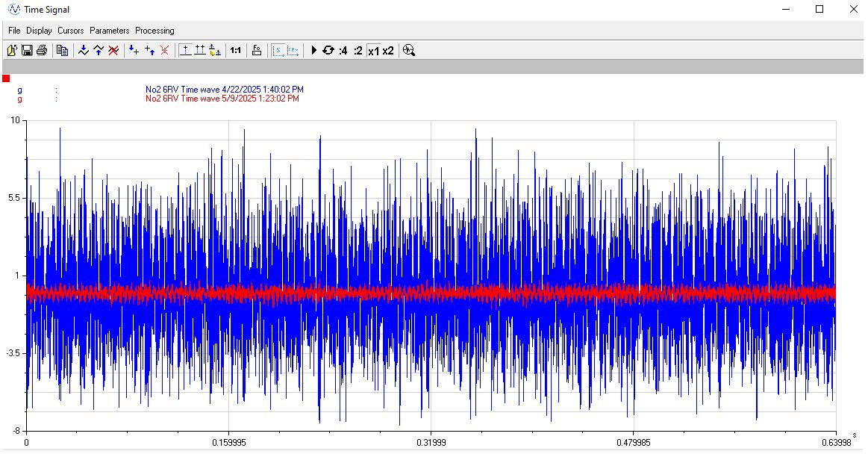Open the File menu
The height and width of the screenshot is (454, 868).
pos(14,31)
